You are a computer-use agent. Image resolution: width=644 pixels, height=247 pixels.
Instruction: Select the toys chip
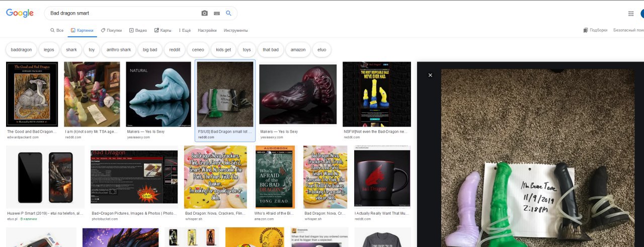pos(247,50)
